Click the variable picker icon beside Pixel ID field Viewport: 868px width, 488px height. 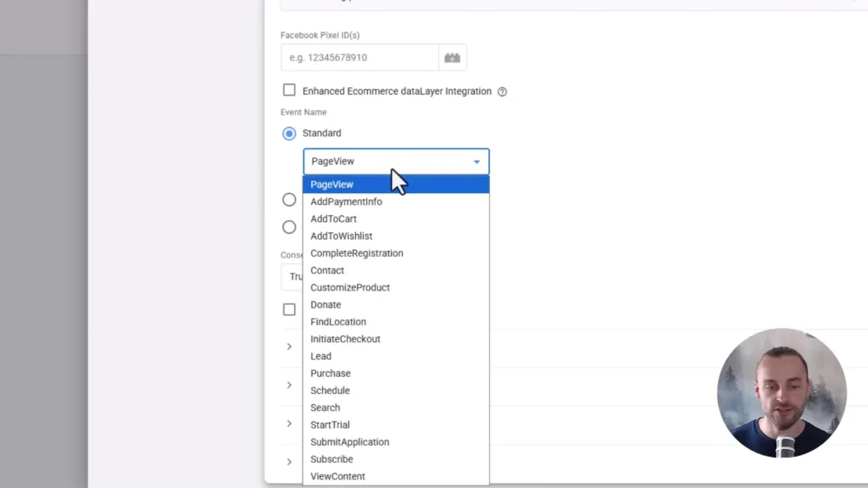coord(453,58)
